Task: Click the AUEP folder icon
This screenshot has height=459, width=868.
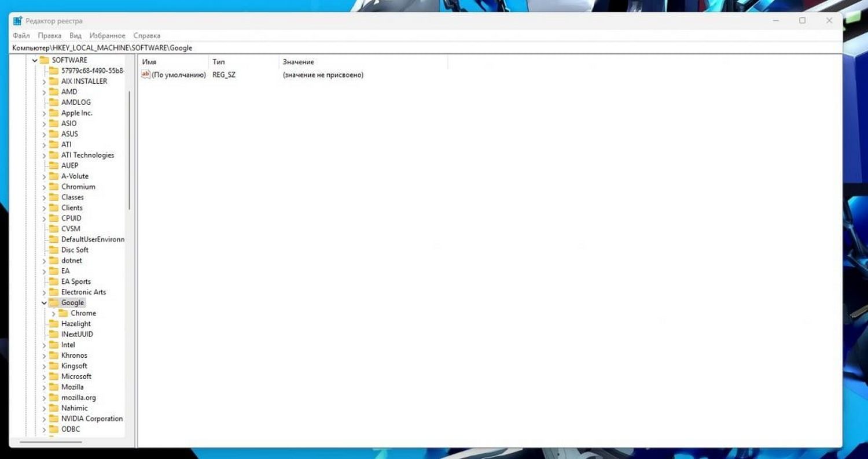Action: pyautogui.click(x=54, y=165)
